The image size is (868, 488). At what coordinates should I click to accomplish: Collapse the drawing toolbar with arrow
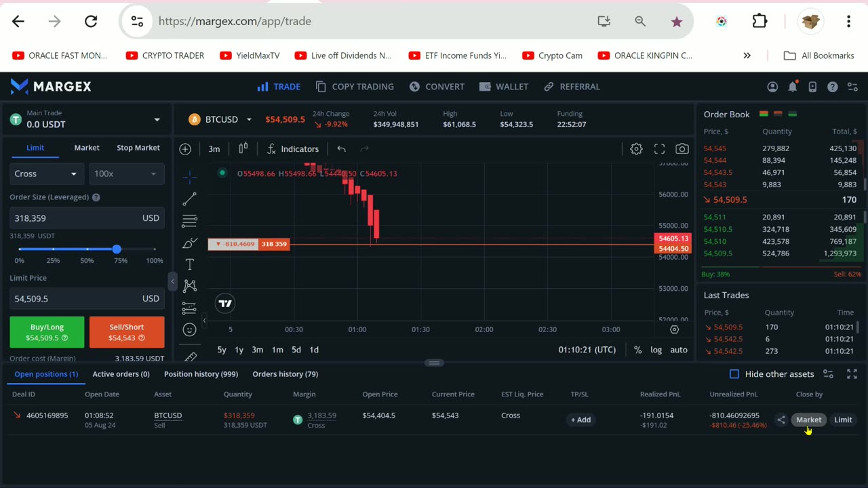(x=205, y=321)
